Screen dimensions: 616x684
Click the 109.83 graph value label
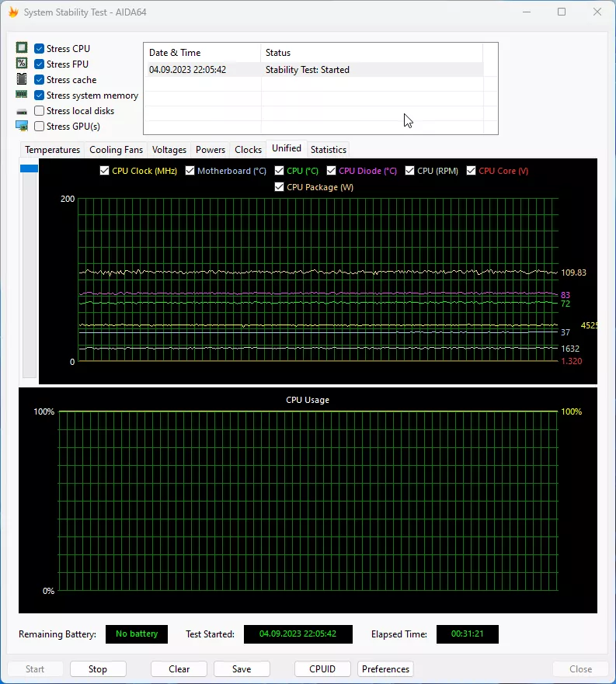tap(573, 273)
